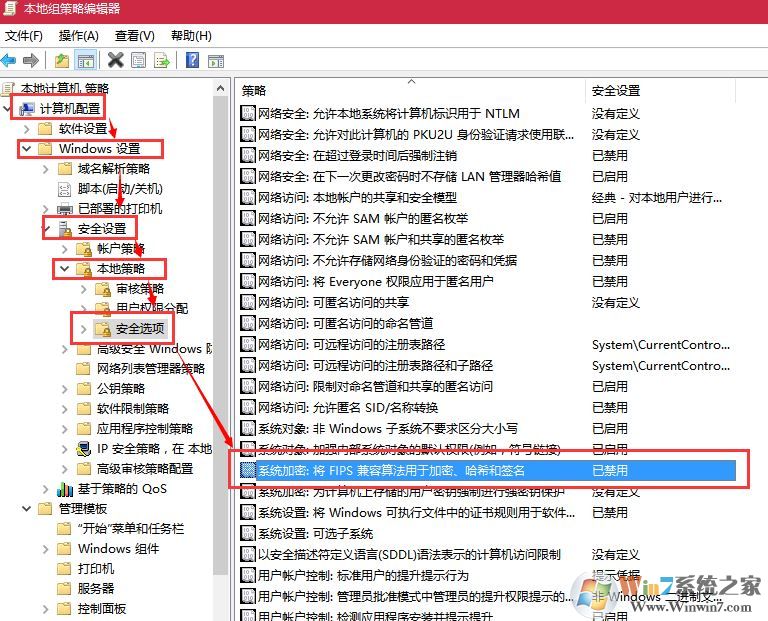Viewport: 768px width, 621px height.
Task: Click the 已部署的打印机 printer icon
Action: pyautogui.click(x=65, y=209)
